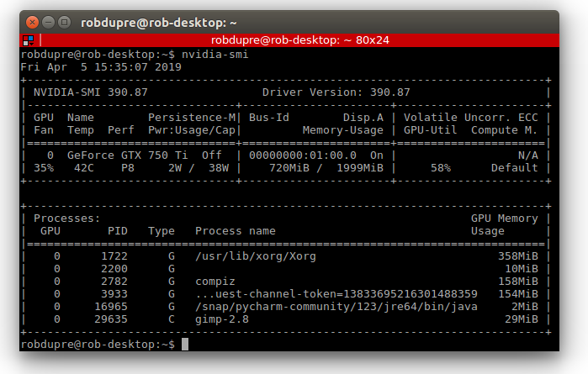588x374 pixels.
Task: Click the 158MiB memory value
Action: tap(517, 282)
